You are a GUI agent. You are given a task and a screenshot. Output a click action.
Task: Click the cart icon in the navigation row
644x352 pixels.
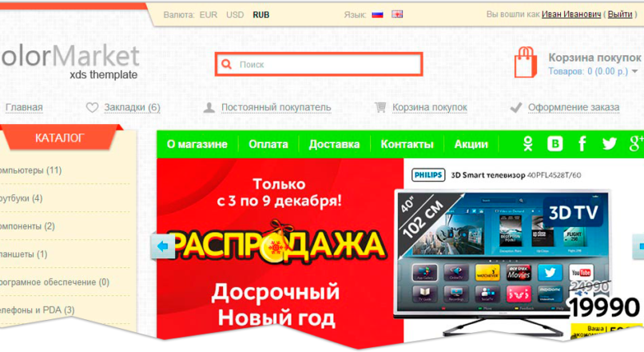tap(380, 107)
